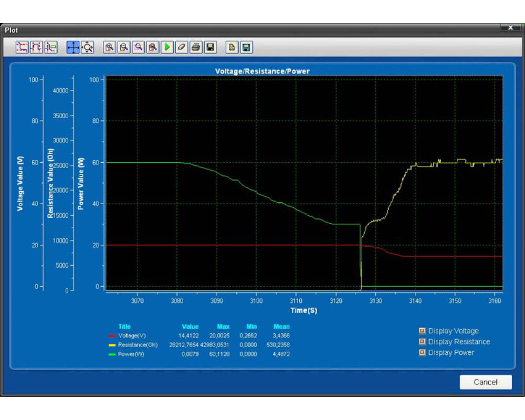The image size is (525, 420).
Task: Click the Voltage(V) row in legend table
Action: click(x=132, y=335)
